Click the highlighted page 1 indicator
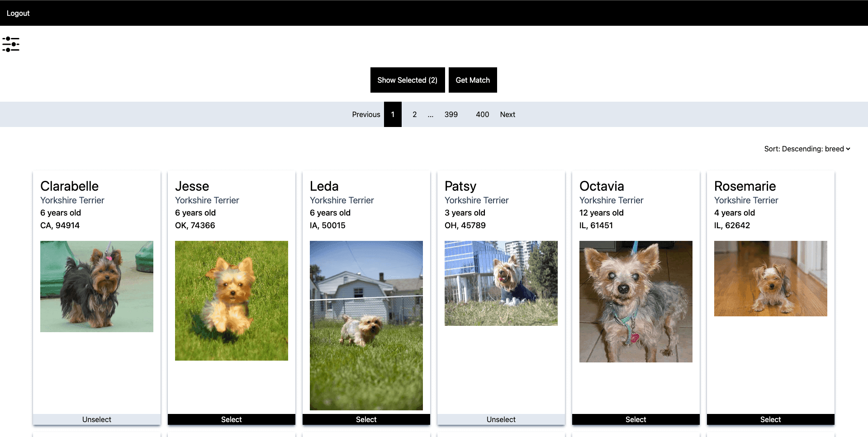Viewport: 868px width, 437px height. click(393, 114)
